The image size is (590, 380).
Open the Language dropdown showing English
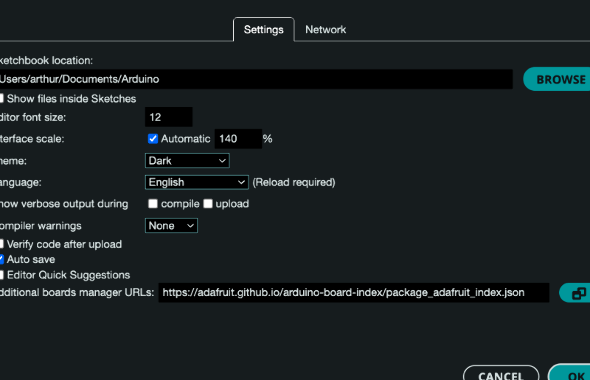(x=196, y=182)
